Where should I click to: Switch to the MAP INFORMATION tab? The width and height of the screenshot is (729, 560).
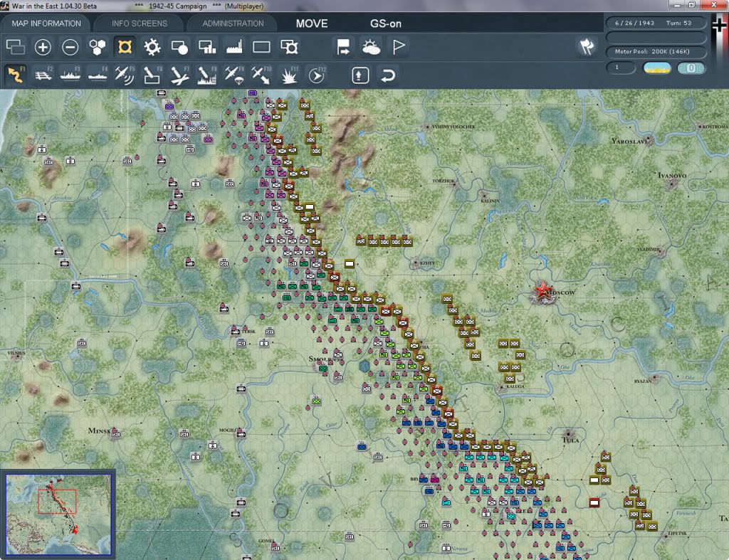pyautogui.click(x=46, y=23)
